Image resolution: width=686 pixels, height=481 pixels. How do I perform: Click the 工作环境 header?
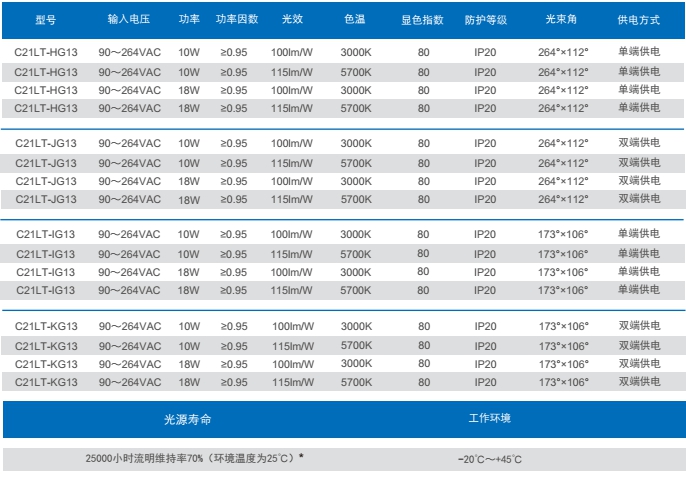(x=490, y=418)
